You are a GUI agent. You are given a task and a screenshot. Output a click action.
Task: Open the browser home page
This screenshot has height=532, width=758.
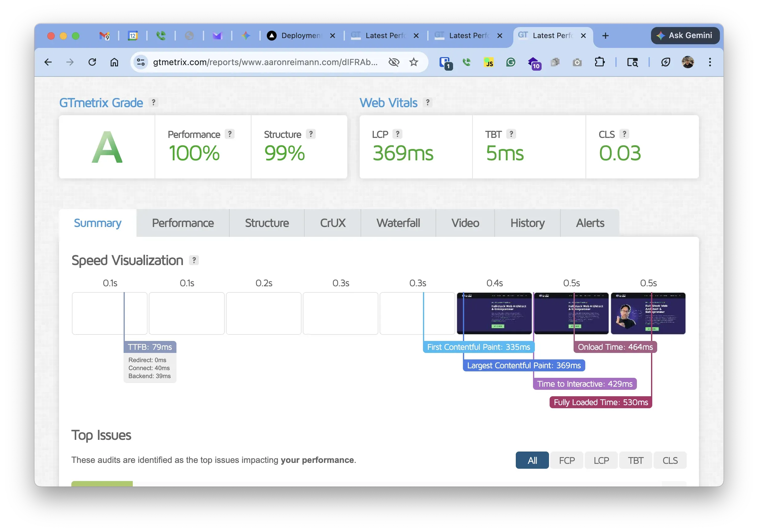(x=114, y=62)
